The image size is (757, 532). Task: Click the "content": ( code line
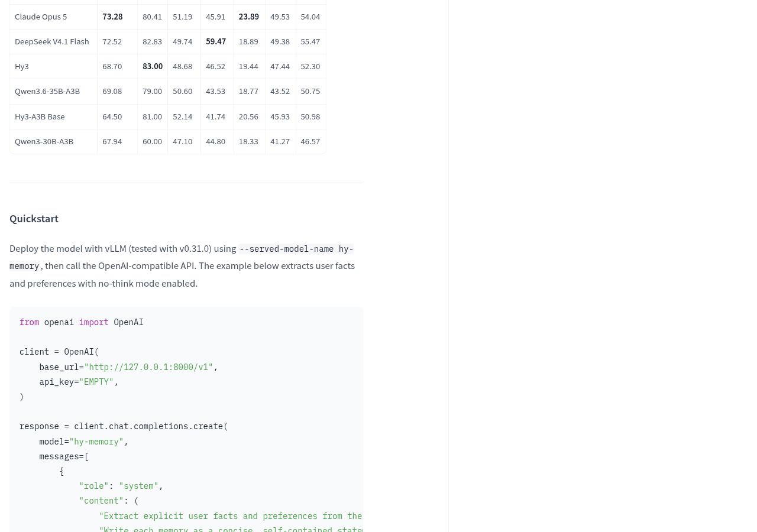[x=109, y=501]
